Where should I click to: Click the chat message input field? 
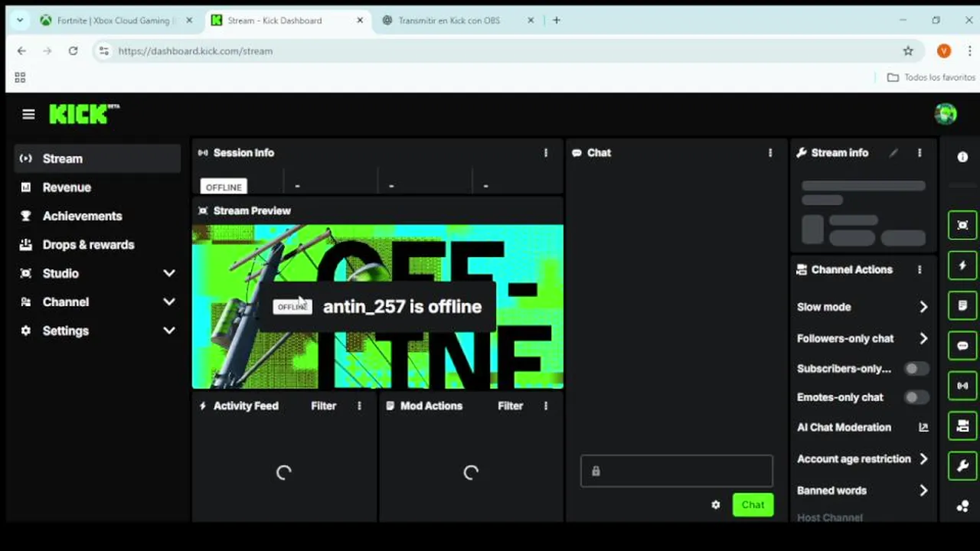(x=677, y=471)
